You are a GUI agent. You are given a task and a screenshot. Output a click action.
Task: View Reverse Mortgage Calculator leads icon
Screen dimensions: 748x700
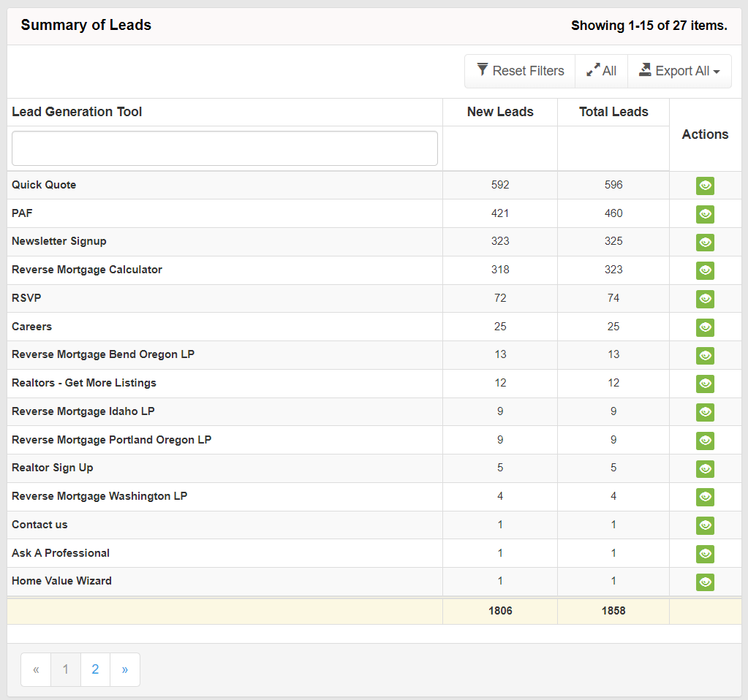click(x=705, y=270)
